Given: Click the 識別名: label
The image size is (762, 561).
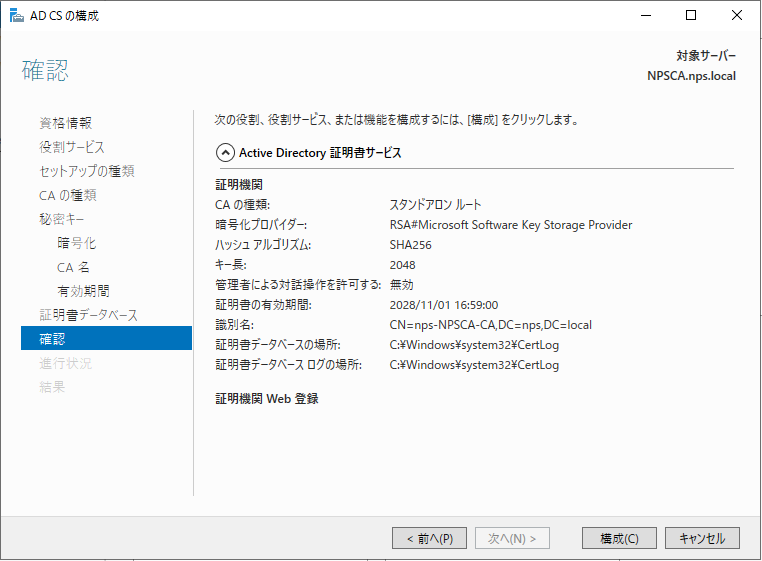Looking at the screenshot, I should pyautogui.click(x=235, y=325).
